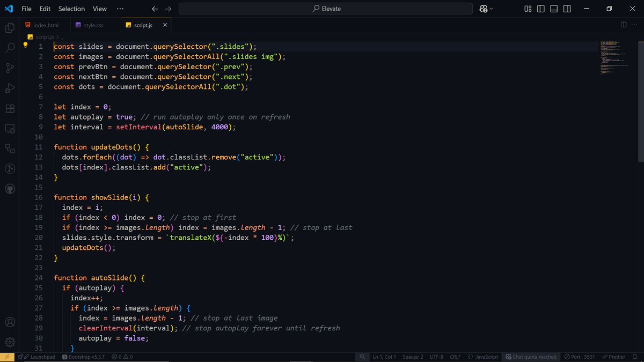Click the 'true' keyword on line 8

[124, 117]
